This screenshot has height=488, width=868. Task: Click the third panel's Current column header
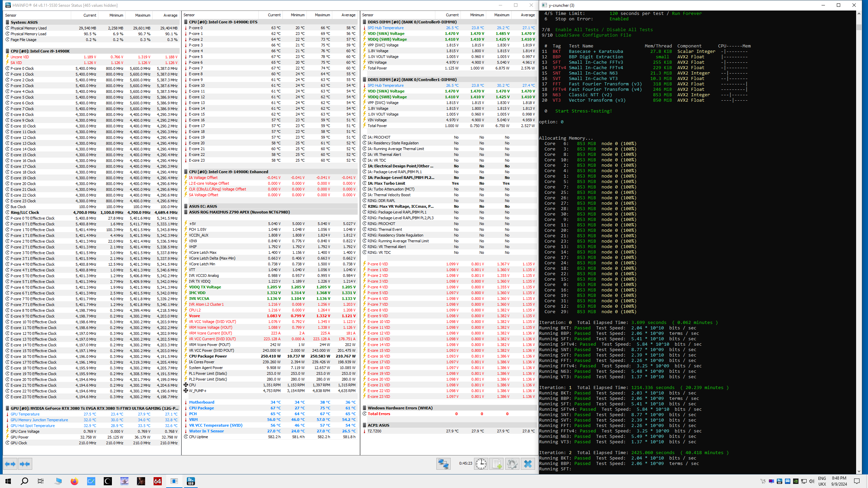tap(448, 15)
